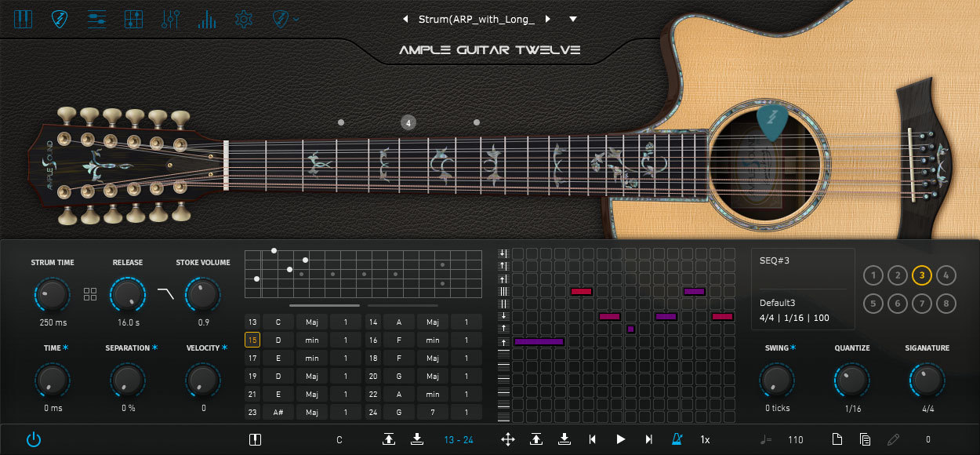Click the double-bar mute strum row icon
The image size is (980, 455).
[503, 304]
